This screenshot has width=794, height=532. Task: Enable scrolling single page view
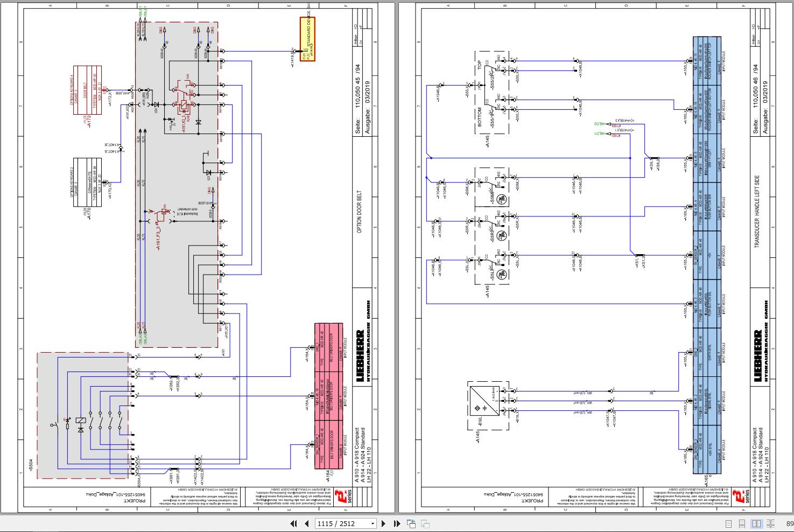(x=742, y=524)
